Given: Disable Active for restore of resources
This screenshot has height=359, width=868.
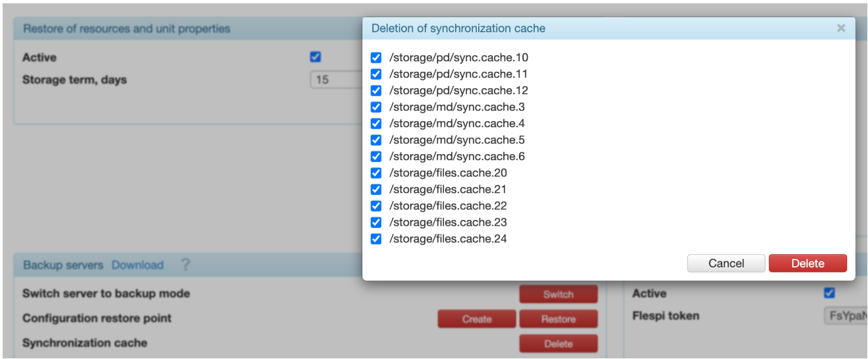Looking at the screenshot, I should pyautogui.click(x=315, y=57).
